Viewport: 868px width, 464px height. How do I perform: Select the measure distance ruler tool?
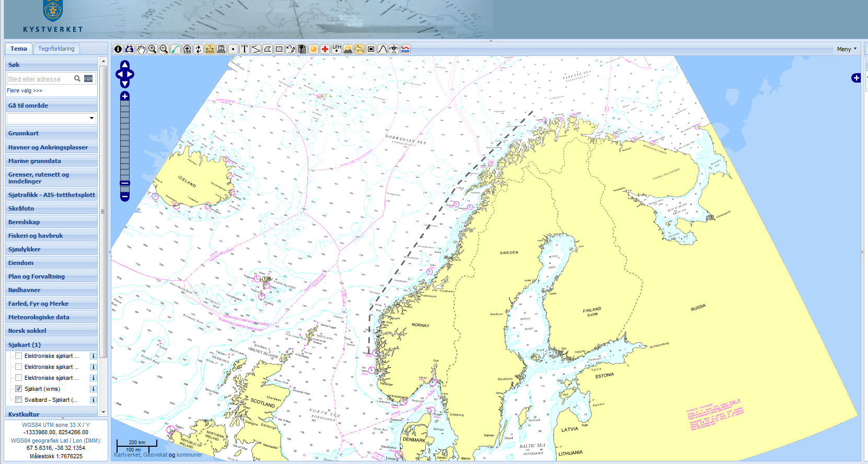click(x=210, y=49)
